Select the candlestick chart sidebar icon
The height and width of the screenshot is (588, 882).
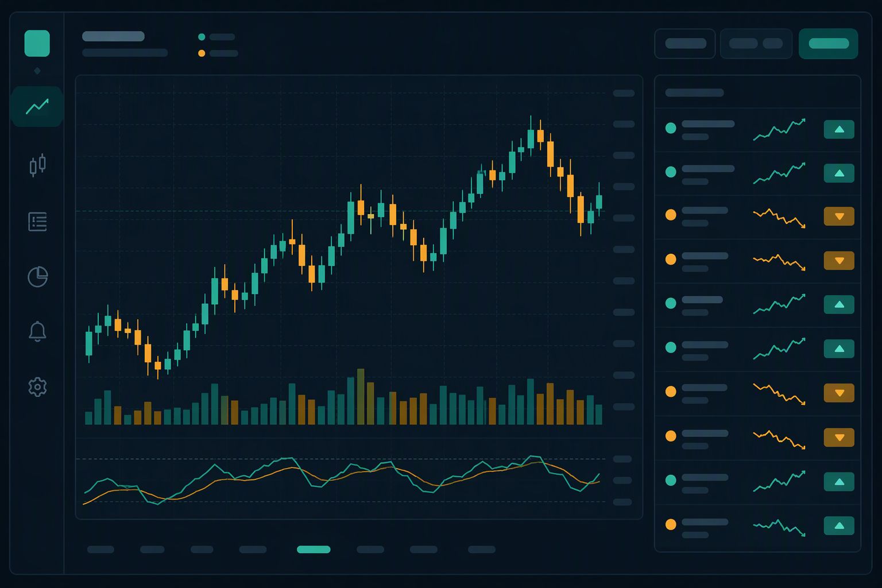click(37, 165)
